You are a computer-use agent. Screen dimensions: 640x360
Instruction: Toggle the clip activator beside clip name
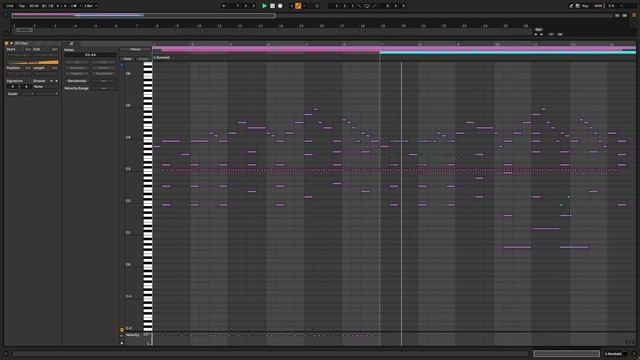point(6,43)
